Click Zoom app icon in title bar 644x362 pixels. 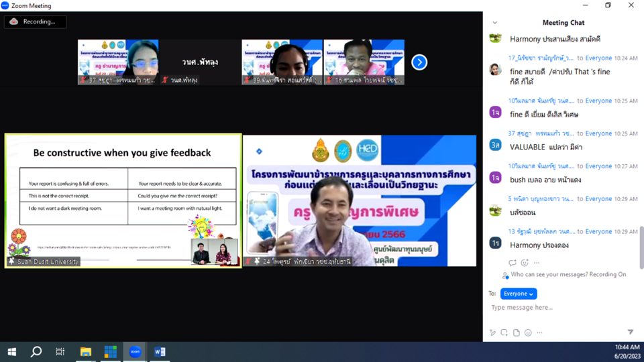coord(5,6)
